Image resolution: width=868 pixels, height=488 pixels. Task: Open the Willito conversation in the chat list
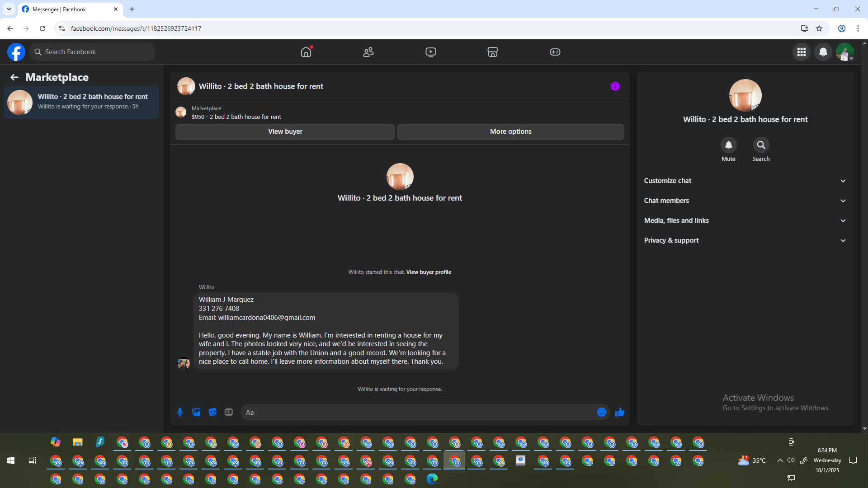pyautogui.click(x=81, y=103)
